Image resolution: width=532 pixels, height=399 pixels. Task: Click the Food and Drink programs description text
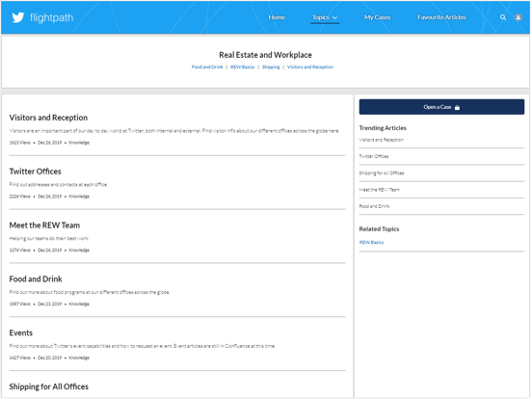coord(90,292)
